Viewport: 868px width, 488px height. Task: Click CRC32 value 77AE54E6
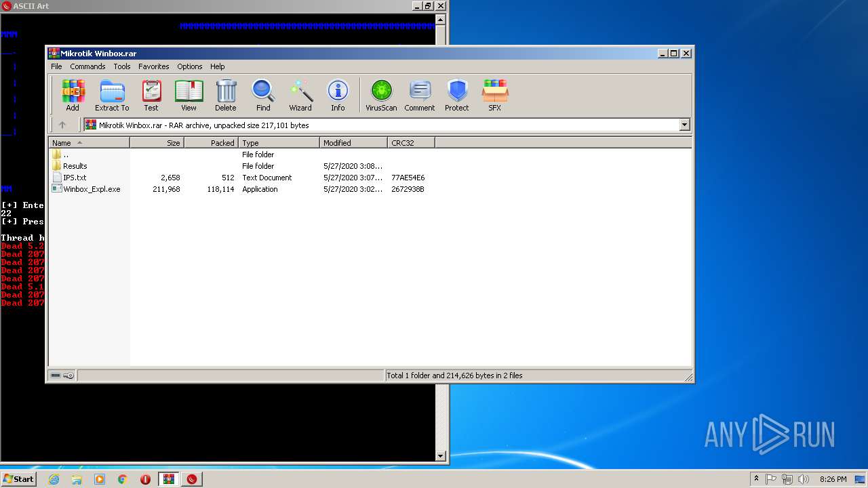408,178
